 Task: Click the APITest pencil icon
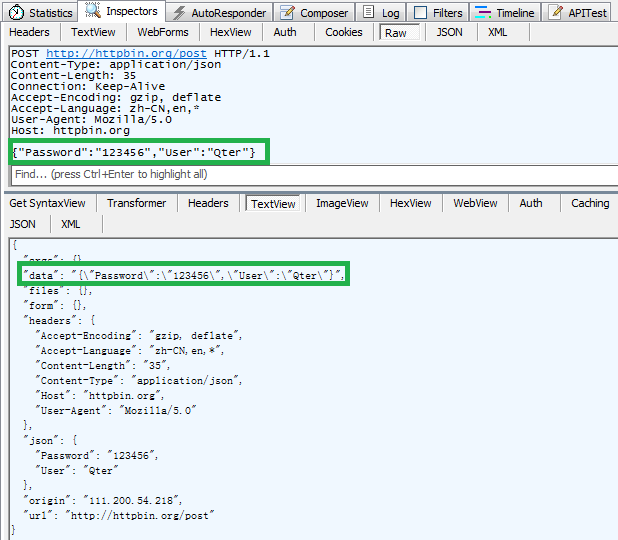(556, 12)
